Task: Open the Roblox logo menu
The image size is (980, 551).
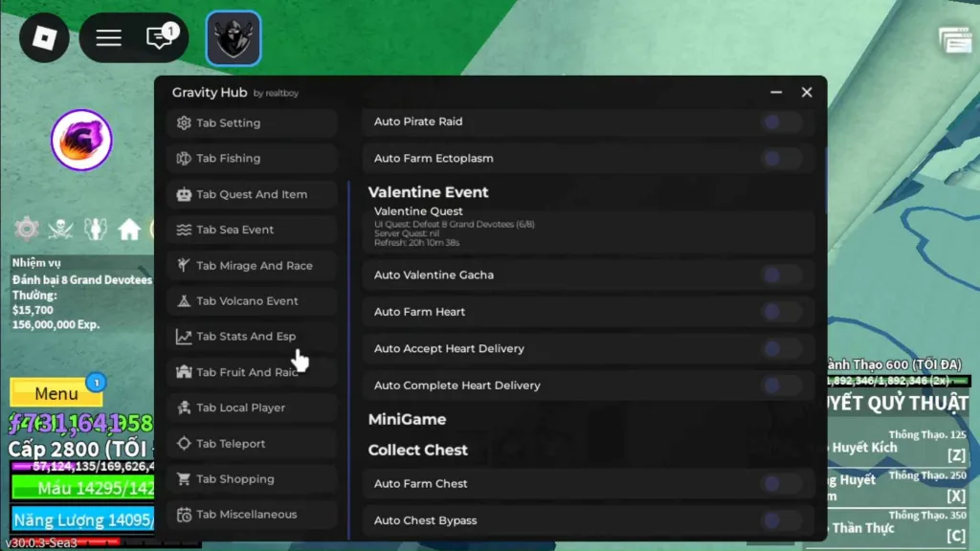Action: (x=44, y=38)
